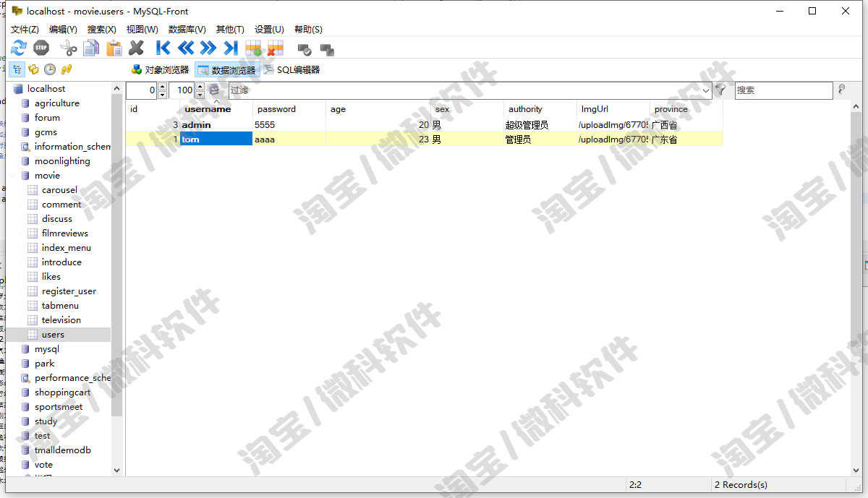Viewport: 868px width, 498px height.
Task: Open the carousel table
Action: click(59, 190)
